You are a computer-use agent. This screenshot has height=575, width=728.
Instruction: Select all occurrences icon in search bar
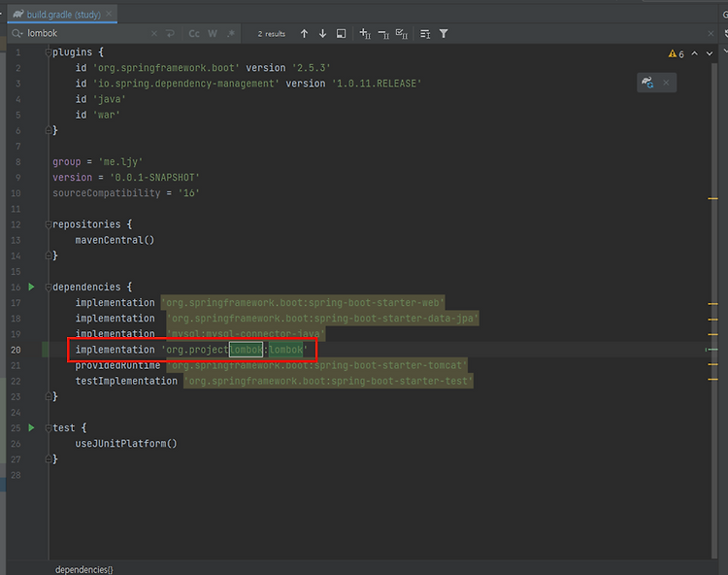coord(402,34)
